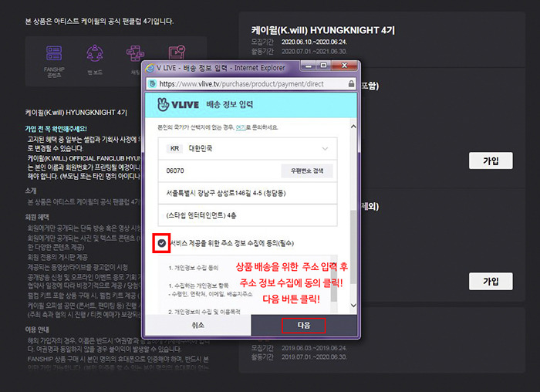540x392 pixels.
Task: Click the chat devices icon in background page
Action: 135,54
